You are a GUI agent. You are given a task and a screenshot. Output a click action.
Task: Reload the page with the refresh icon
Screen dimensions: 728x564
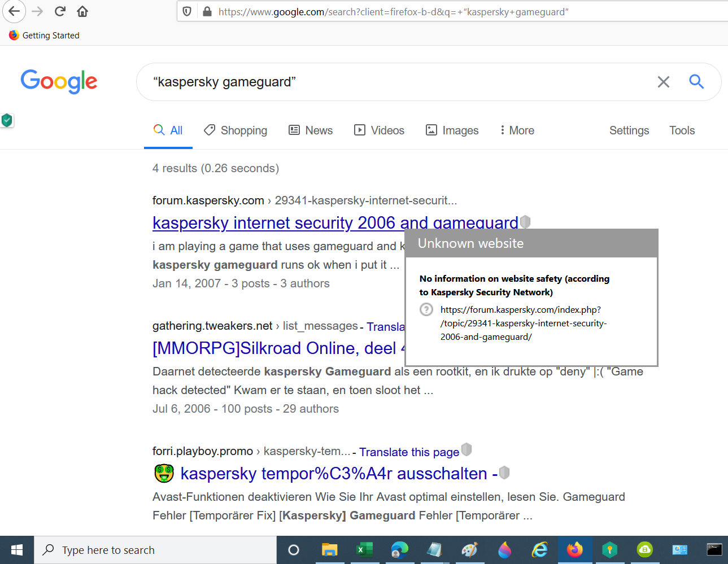coord(60,11)
